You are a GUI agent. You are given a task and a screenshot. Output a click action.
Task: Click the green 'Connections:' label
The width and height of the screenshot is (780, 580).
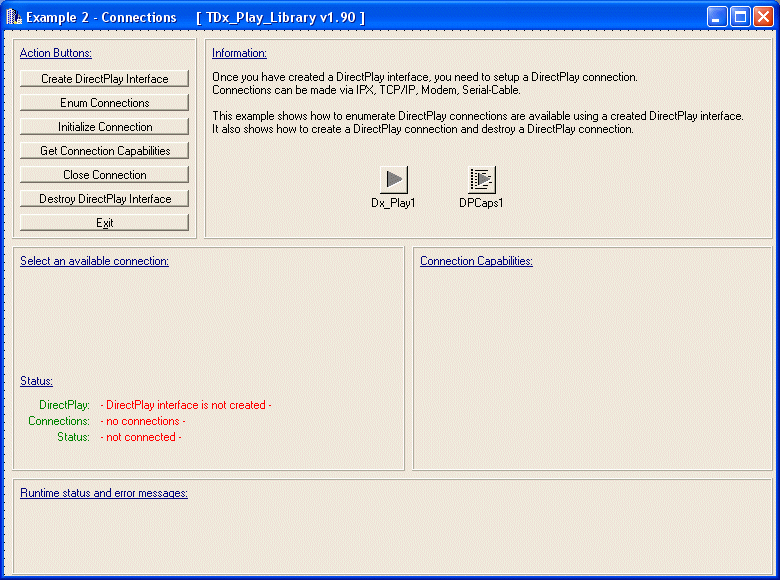coord(59,421)
